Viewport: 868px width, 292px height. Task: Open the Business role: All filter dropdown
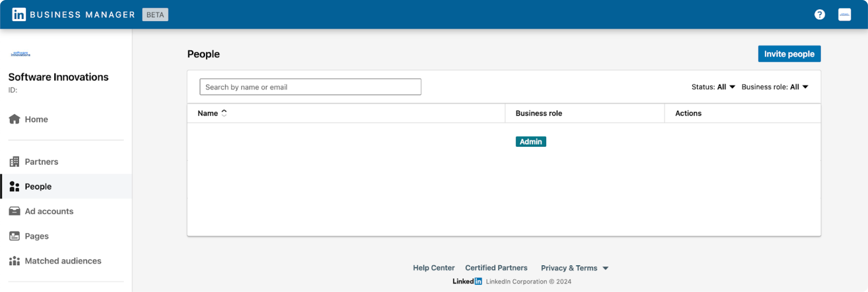pyautogui.click(x=775, y=87)
